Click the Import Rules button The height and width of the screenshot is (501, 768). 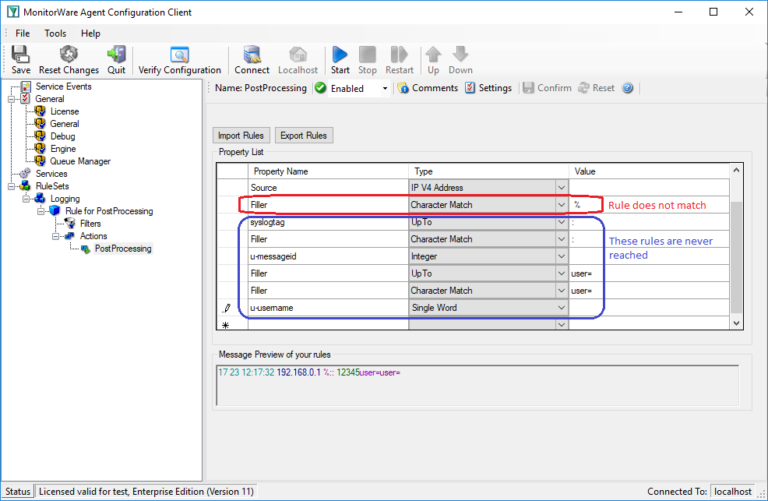coord(240,135)
